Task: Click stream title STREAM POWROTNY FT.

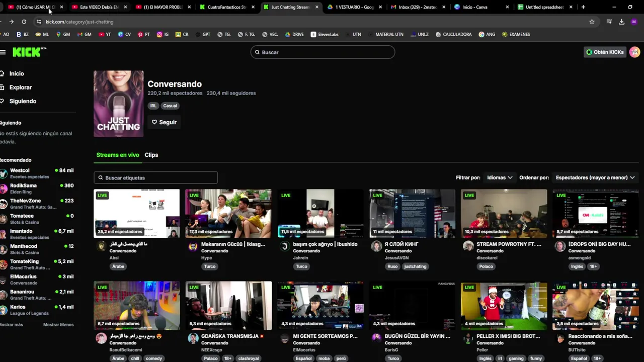Action: (509, 244)
